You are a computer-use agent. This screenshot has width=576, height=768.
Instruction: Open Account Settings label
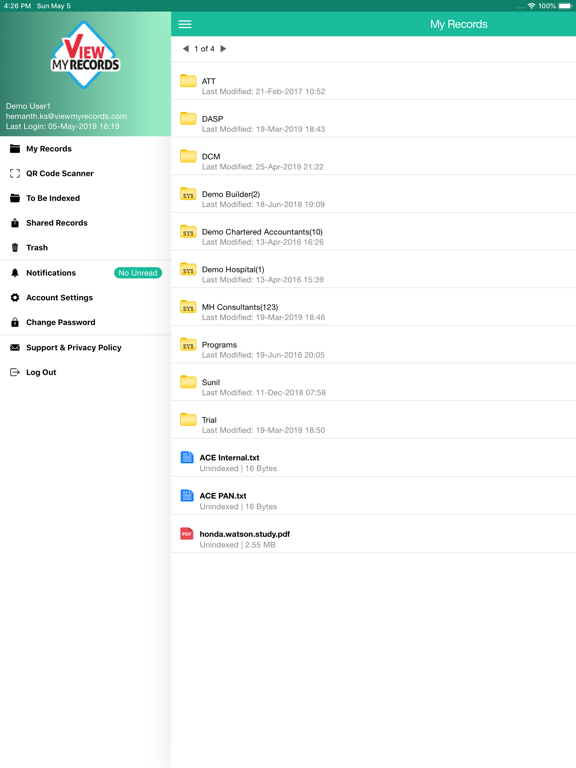pyautogui.click(x=59, y=297)
